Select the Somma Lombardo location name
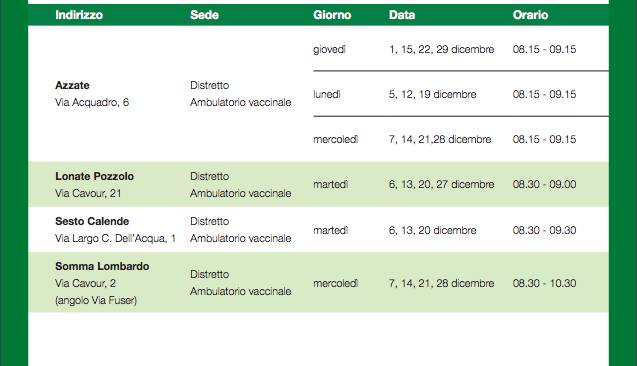Viewport: 637px width, 366px height. 102,266
